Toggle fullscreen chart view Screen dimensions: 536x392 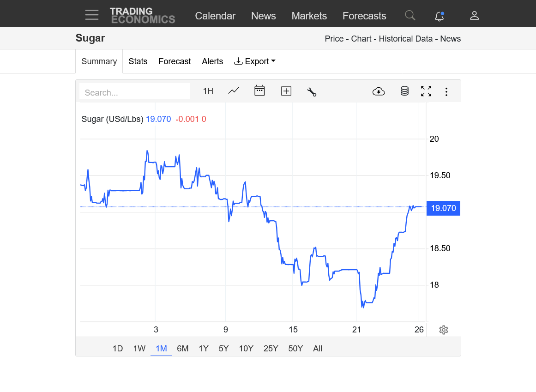[426, 91]
